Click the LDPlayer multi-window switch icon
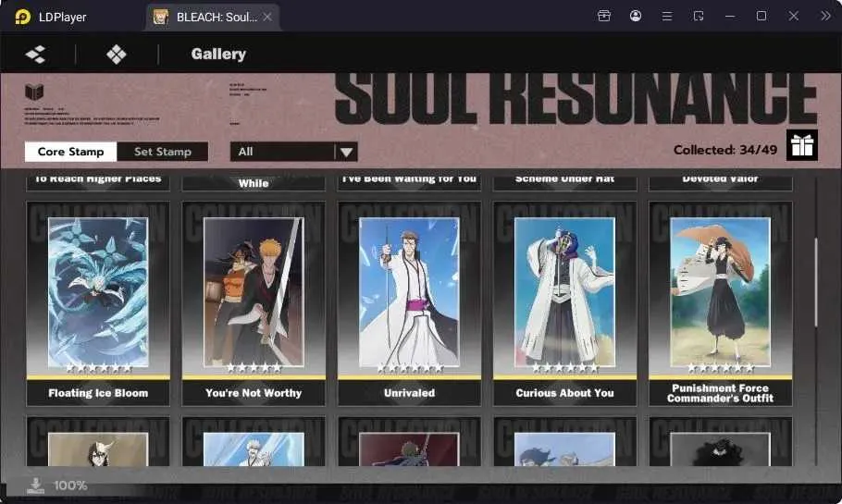The height and width of the screenshot is (504, 842). click(698, 16)
